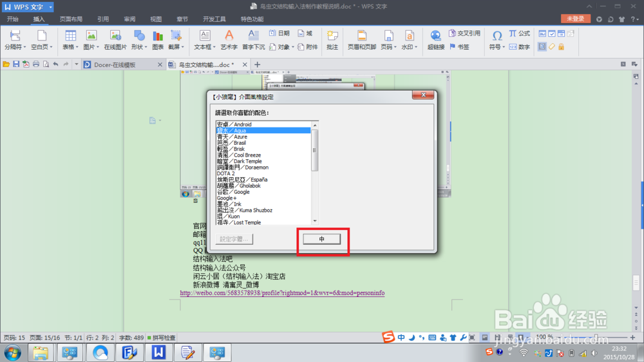Add a new document tab with plus
The width and height of the screenshot is (644, 362).
pyautogui.click(x=258, y=64)
